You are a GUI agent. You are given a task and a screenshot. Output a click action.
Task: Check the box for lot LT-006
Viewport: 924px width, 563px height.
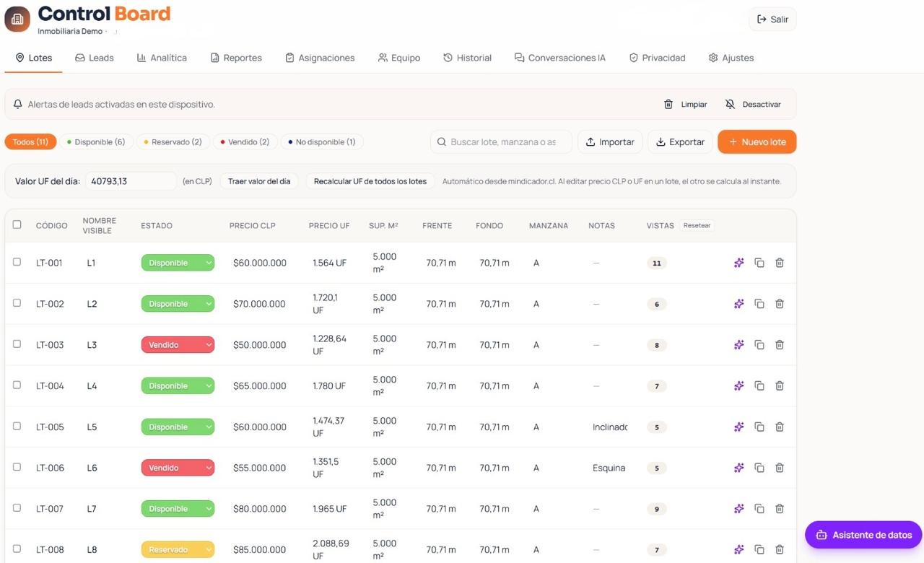click(x=17, y=467)
